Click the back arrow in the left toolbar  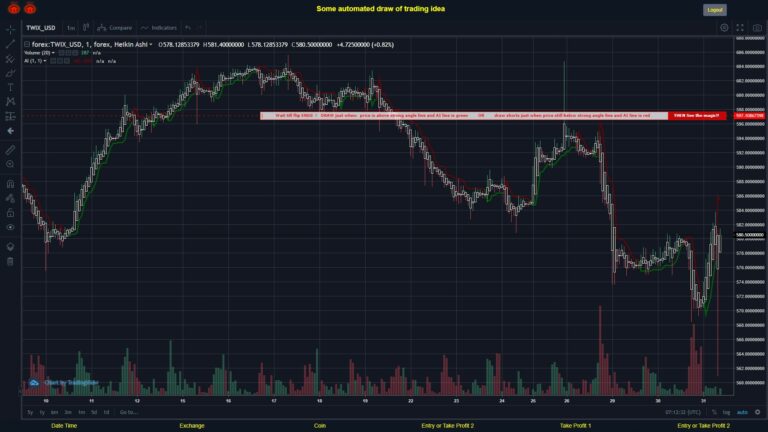[10, 131]
